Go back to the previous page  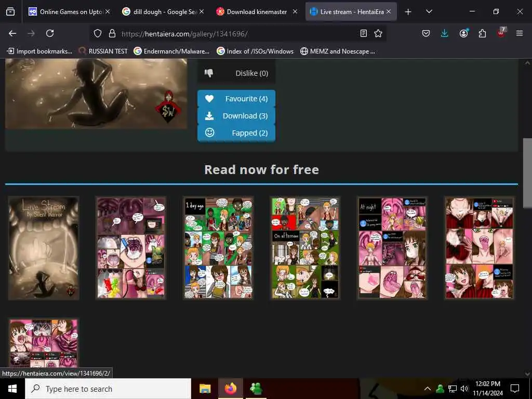pos(12,33)
